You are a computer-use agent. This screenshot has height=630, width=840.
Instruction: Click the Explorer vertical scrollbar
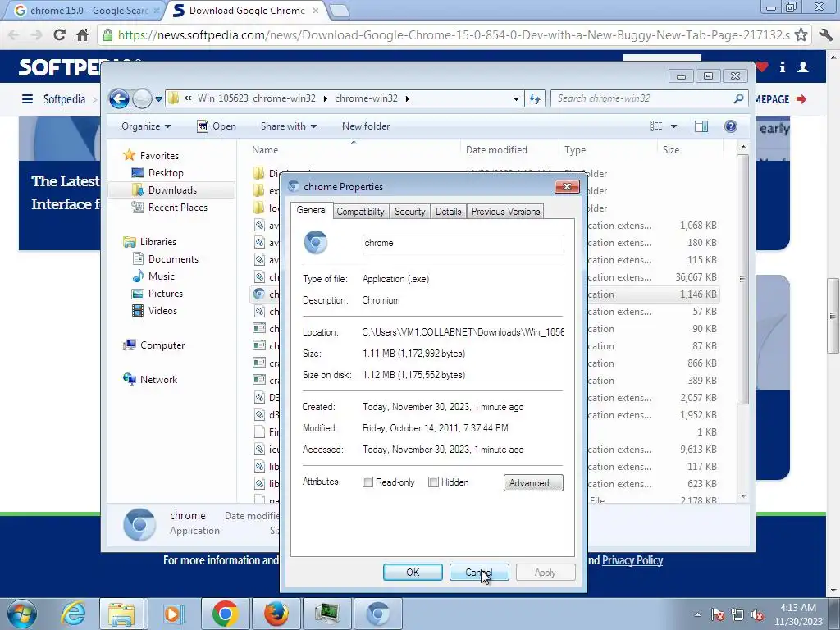coord(742,279)
